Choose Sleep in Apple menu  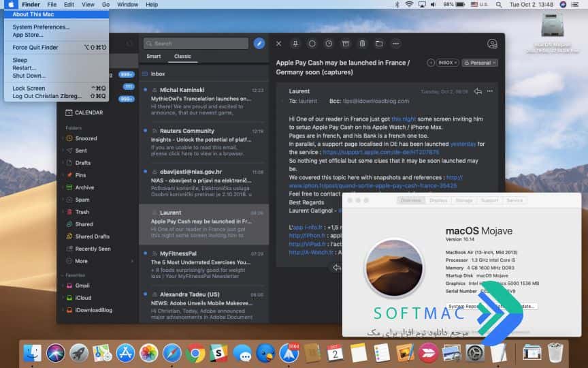click(56, 60)
